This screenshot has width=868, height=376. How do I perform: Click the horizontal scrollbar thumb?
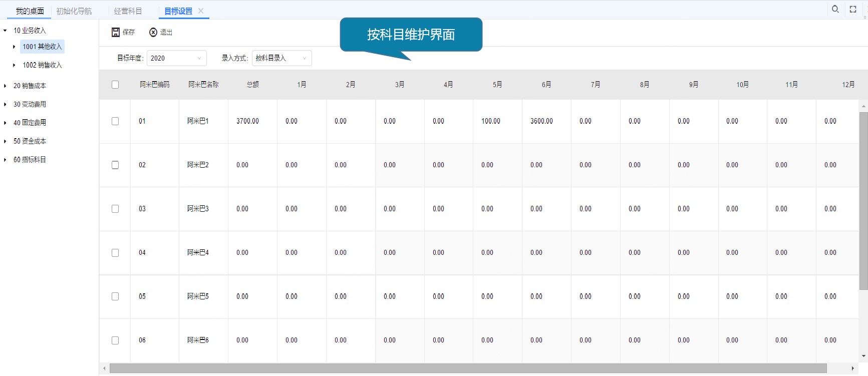pyautogui.click(x=468, y=368)
